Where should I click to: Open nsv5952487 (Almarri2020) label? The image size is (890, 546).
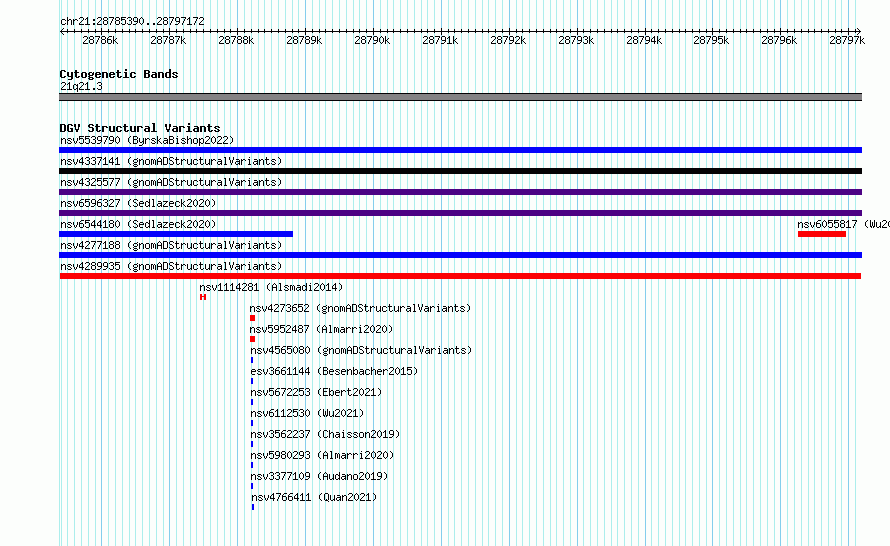(321, 329)
